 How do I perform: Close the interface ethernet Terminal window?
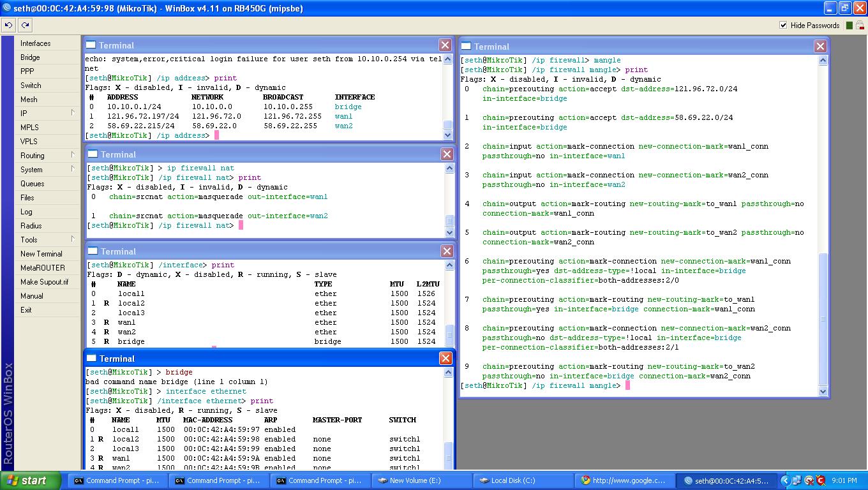[x=445, y=358]
